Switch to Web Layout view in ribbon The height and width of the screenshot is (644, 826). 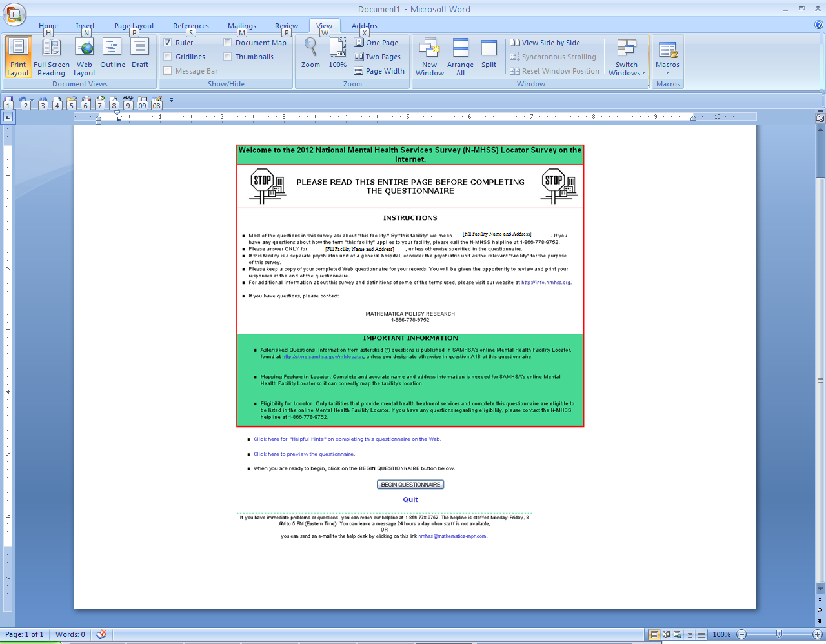[x=85, y=57]
